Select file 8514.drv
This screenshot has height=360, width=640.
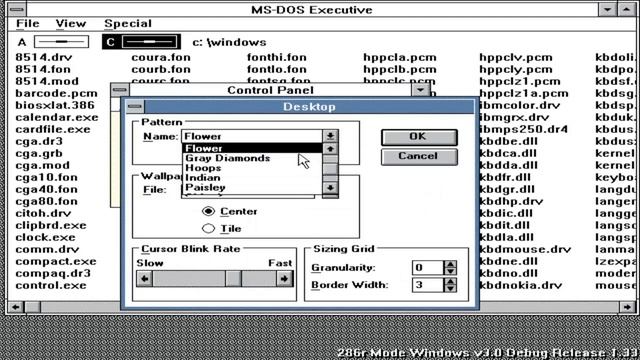[44, 57]
